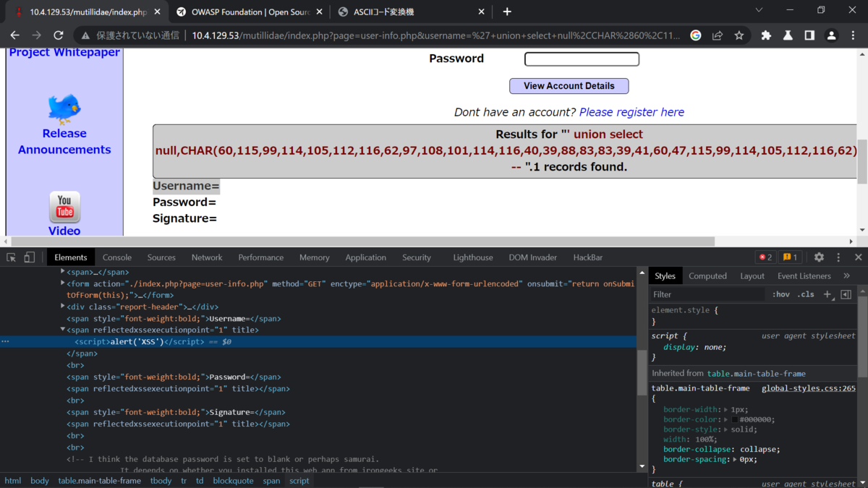Switch to the Network tab
Image resolution: width=868 pixels, height=488 pixels.
[207, 257]
